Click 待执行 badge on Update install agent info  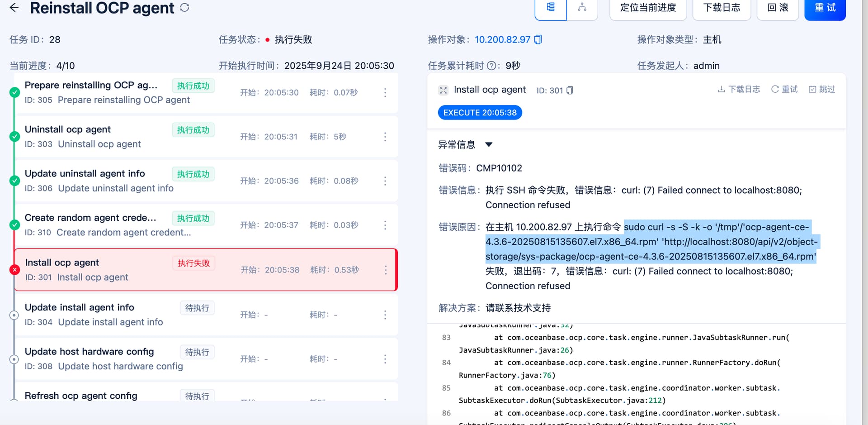(x=197, y=308)
